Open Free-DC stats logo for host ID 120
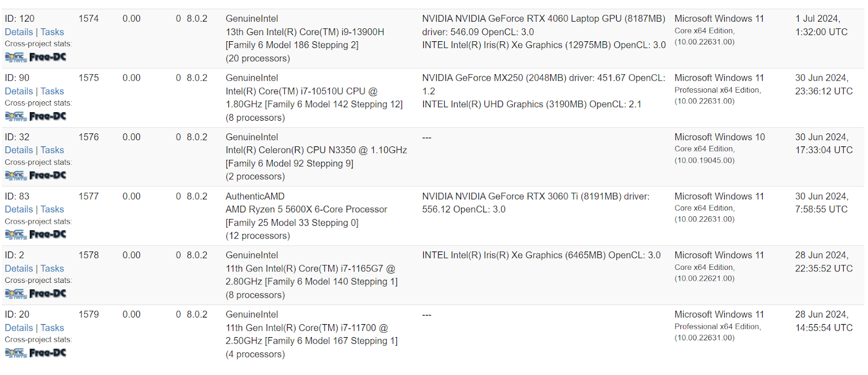This screenshot has width=868, height=375. (x=48, y=57)
